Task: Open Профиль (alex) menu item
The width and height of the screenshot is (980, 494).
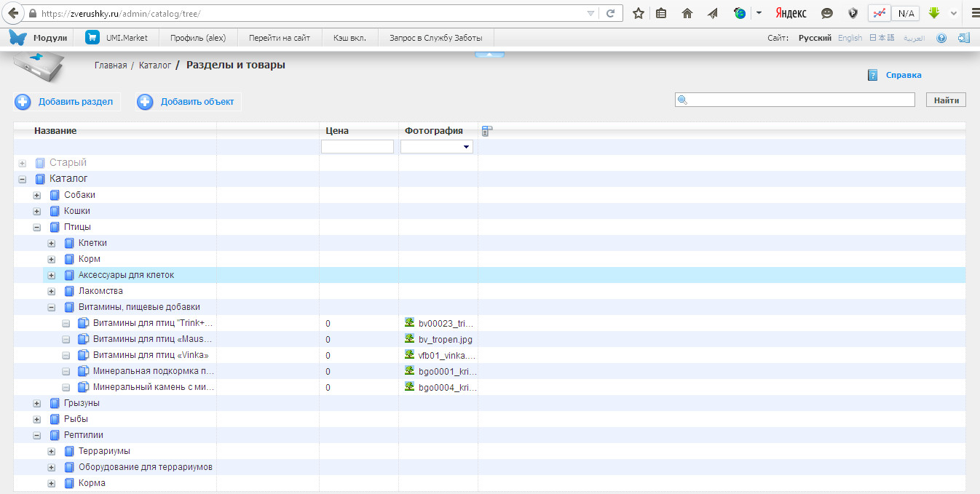Action: coord(198,38)
